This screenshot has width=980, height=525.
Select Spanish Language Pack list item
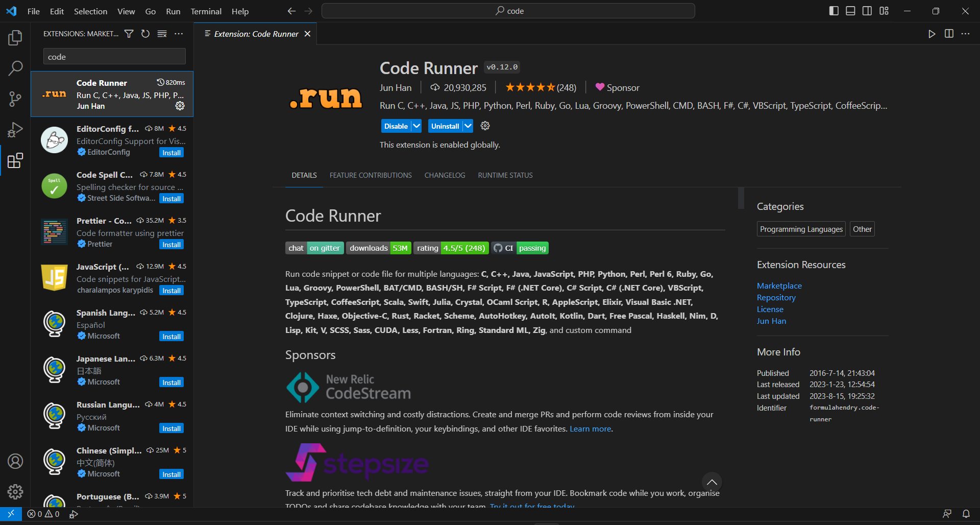pyautogui.click(x=112, y=324)
